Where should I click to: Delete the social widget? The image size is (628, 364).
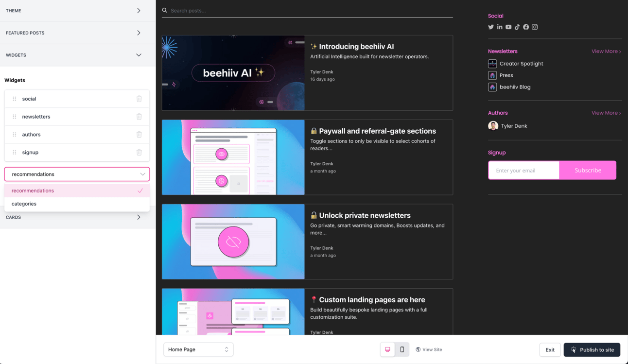click(x=139, y=99)
